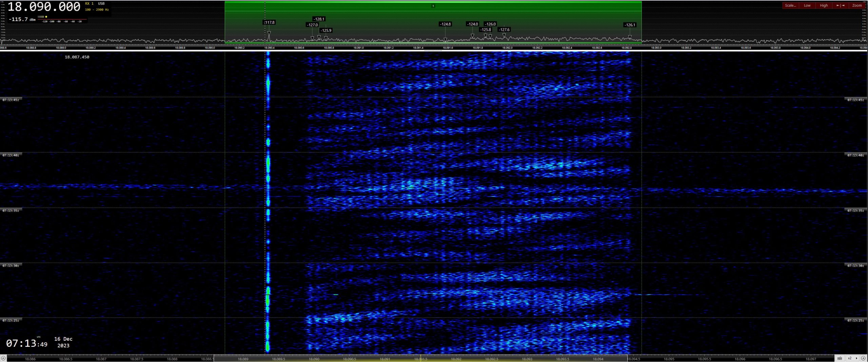
Task: Expand the x2 zoom factor arrow
Action: [856, 358]
